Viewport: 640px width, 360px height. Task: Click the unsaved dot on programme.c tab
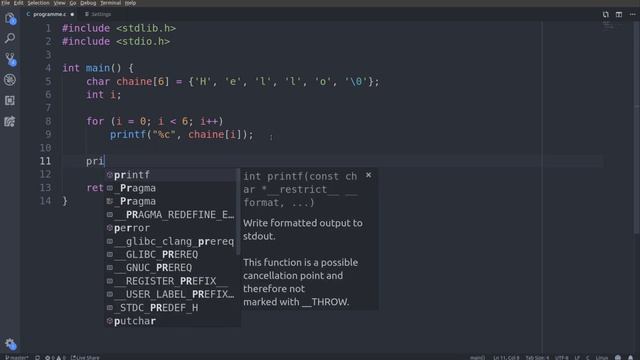[x=72, y=14]
